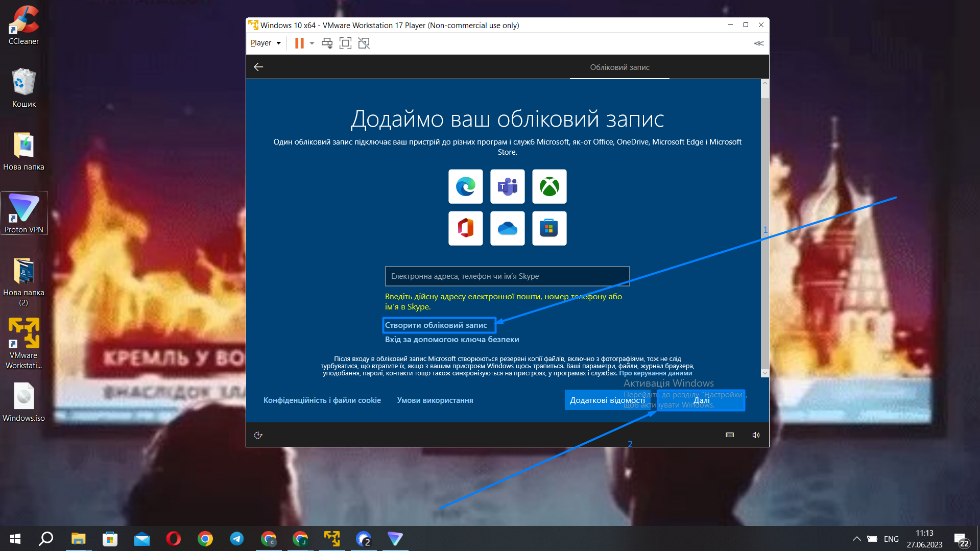Open notification center in taskbar

(x=962, y=540)
